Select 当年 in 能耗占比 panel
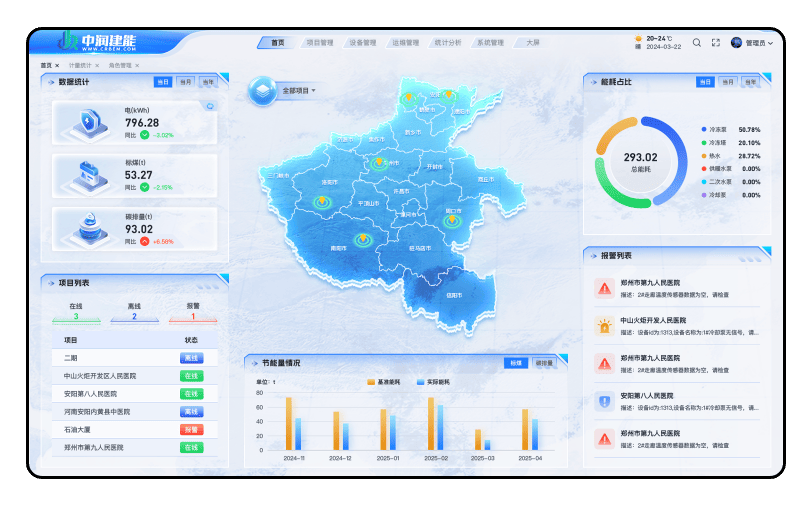This screenshot has height=506, width=786. [750, 82]
